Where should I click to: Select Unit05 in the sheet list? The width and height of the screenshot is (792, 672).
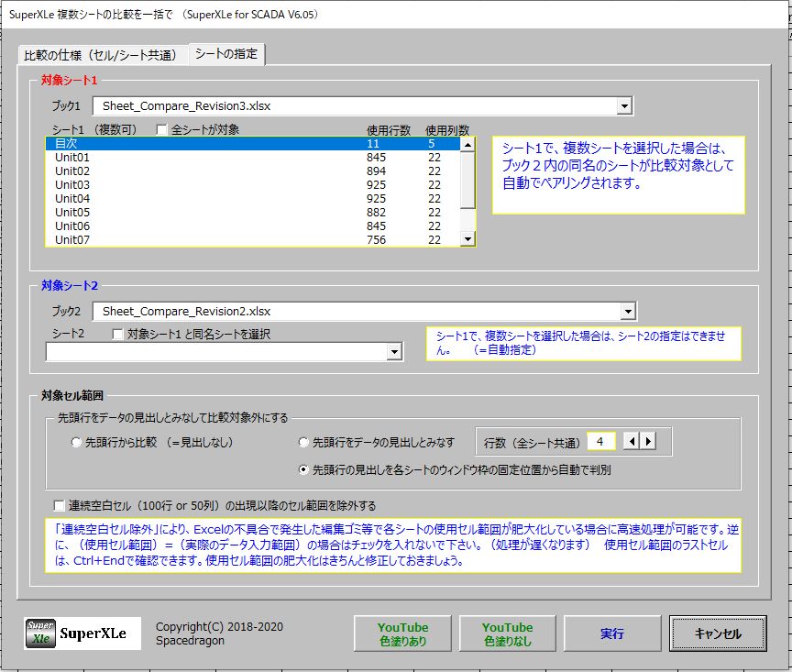[x=253, y=212]
